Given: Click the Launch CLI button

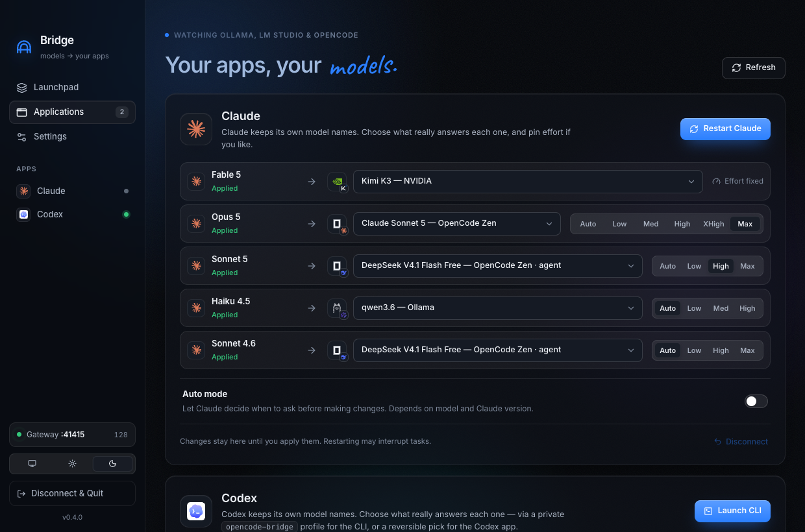Looking at the screenshot, I should pos(732,511).
